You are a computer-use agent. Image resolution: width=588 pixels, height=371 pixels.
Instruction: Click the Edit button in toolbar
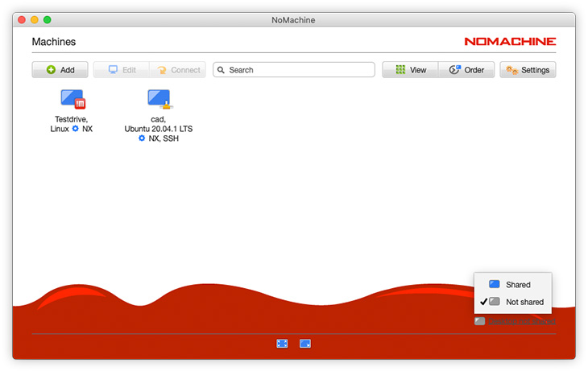[121, 70]
